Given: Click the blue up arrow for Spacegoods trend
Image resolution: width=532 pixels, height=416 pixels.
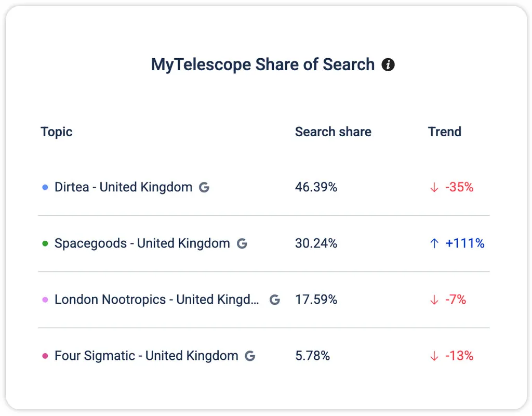Looking at the screenshot, I should [434, 243].
